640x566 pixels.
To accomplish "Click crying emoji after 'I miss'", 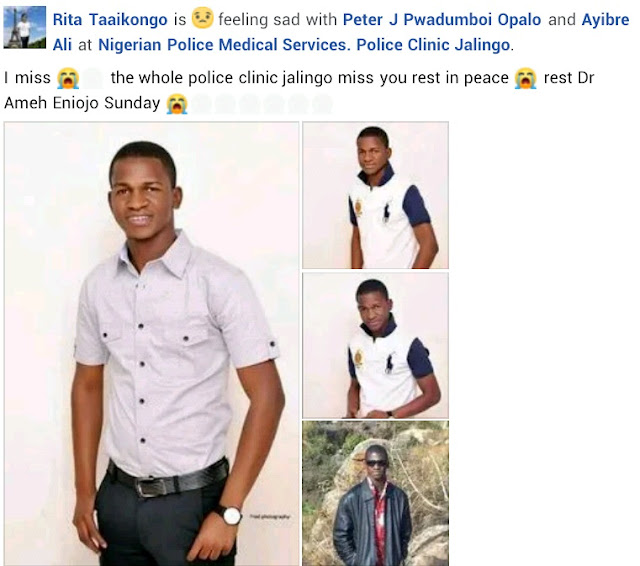I will (x=68, y=78).
